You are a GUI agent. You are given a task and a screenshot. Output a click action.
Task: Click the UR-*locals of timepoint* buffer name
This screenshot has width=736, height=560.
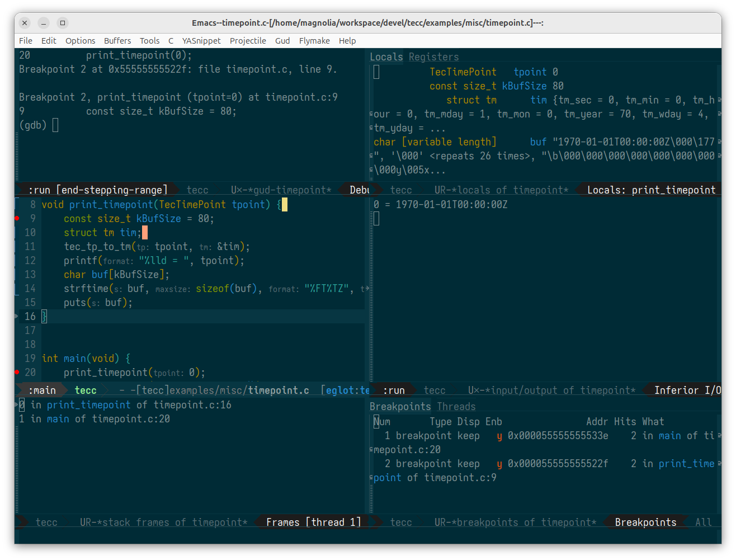(501, 190)
